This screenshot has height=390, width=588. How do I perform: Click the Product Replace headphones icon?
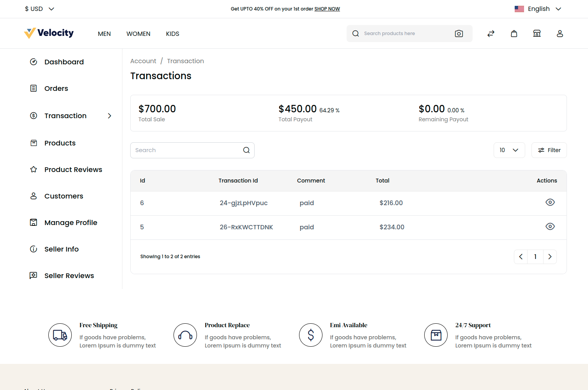[x=185, y=335]
